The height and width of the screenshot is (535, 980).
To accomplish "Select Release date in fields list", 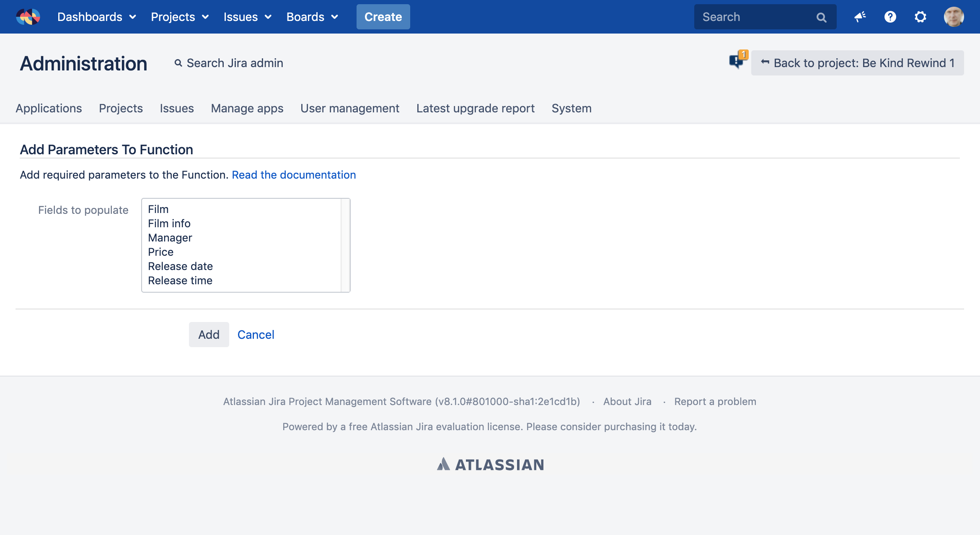I will click(180, 266).
